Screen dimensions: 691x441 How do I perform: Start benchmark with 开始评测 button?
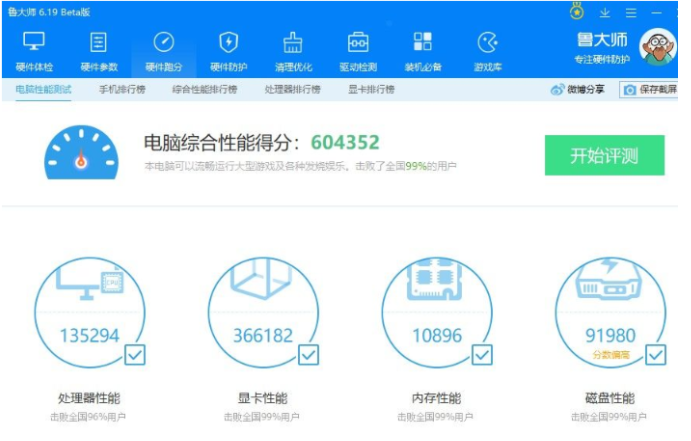tap(604, 155)
